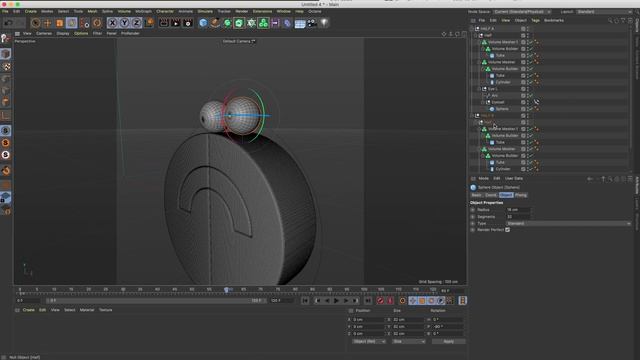Image resolution: width=640 pixels, height=360 pixels.
Task: Switch to Coord. tab in Attributes
Action: tap(491, 195)
